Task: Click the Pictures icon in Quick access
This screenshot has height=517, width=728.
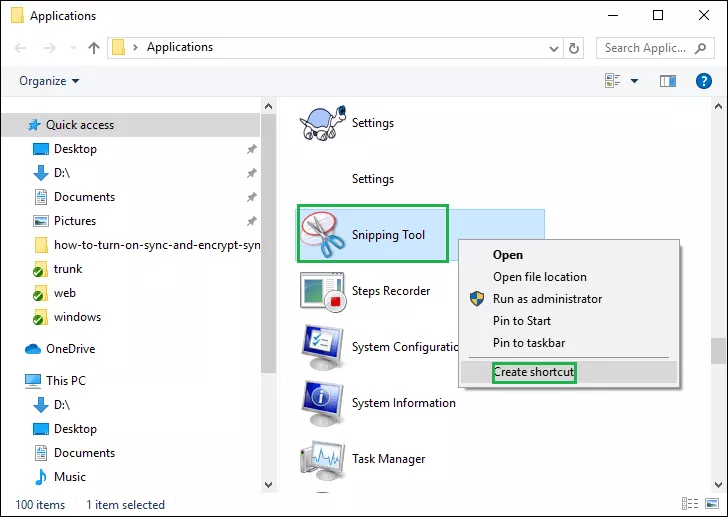Action: [x=41, y=221]
